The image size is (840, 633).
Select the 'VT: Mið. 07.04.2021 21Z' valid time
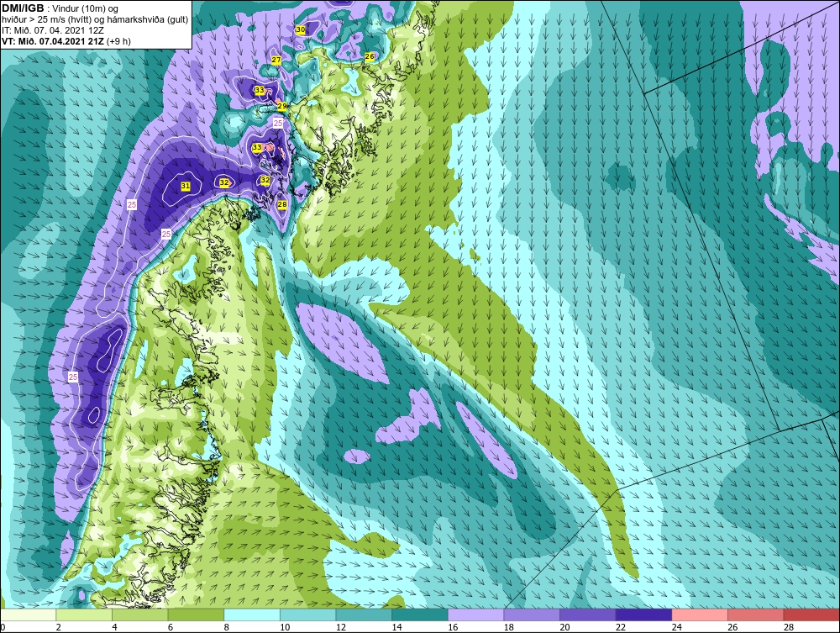pyautogui.click(x=53, y=41)
